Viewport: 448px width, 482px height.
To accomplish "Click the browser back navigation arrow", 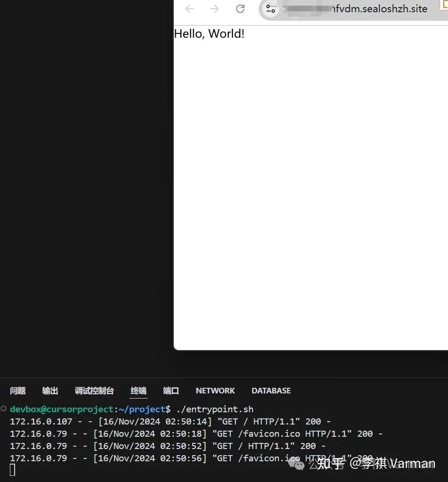I will 189,8.
